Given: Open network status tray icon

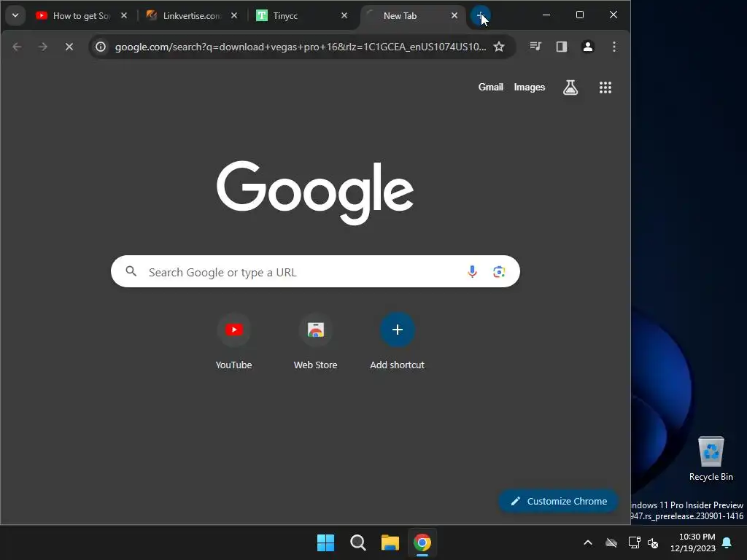Looking at the screenshot, I should (x=634, y=542).
